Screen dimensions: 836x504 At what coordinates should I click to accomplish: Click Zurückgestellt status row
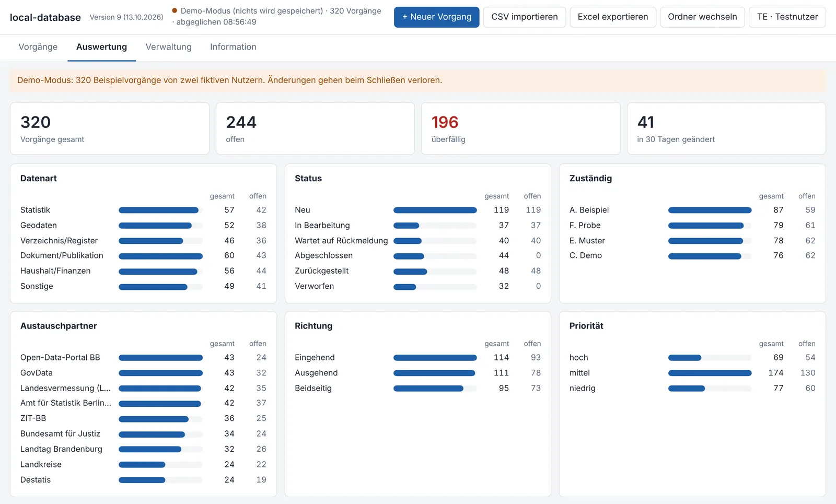417,271
